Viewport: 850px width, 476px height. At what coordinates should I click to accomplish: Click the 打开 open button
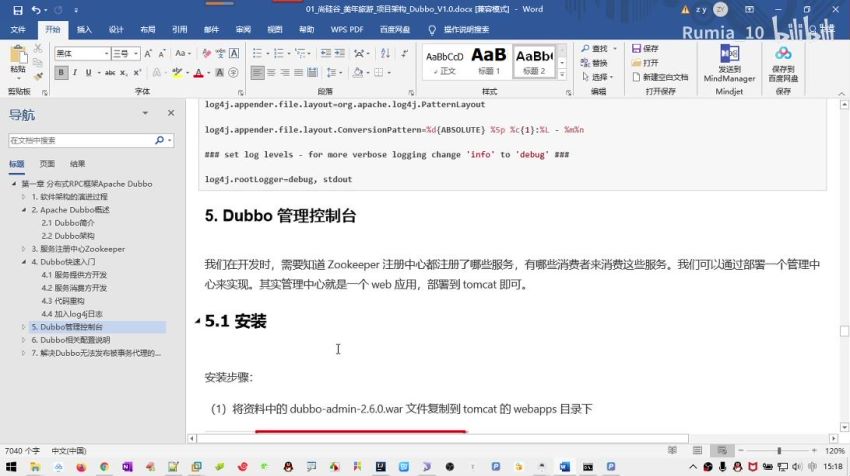coord(645,63)
